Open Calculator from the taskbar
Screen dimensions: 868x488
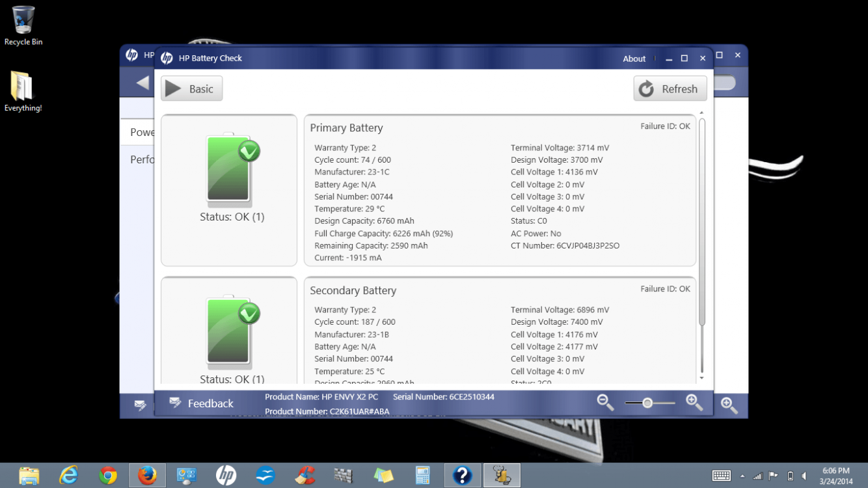point(423,476)
